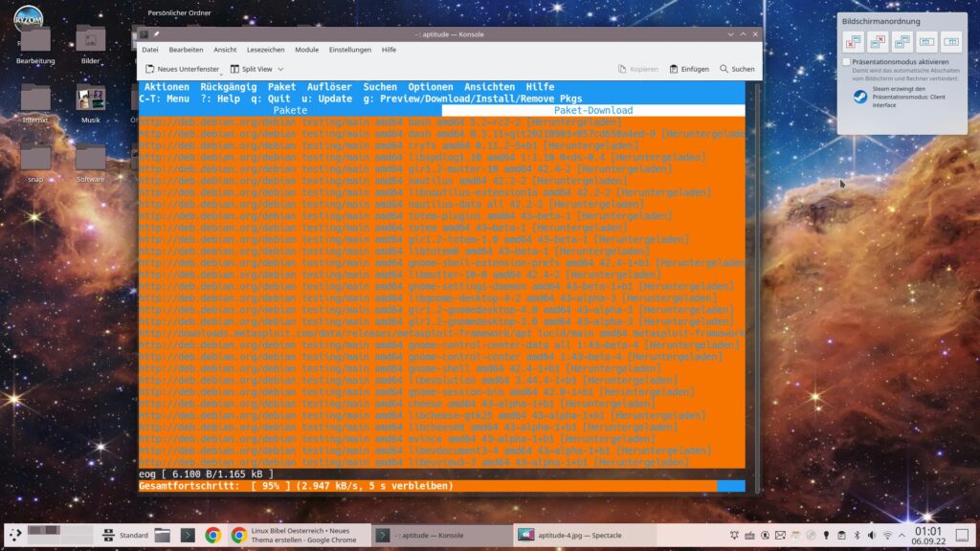This screenshot has height=551, width=980.
Task: Open file manager from taskbar
Action: 163,536
